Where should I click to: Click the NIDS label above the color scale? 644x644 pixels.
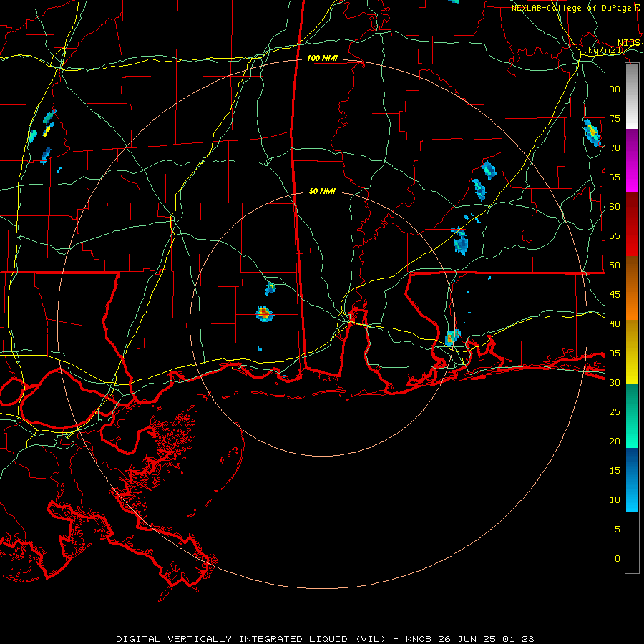click(x=629, y=43)
